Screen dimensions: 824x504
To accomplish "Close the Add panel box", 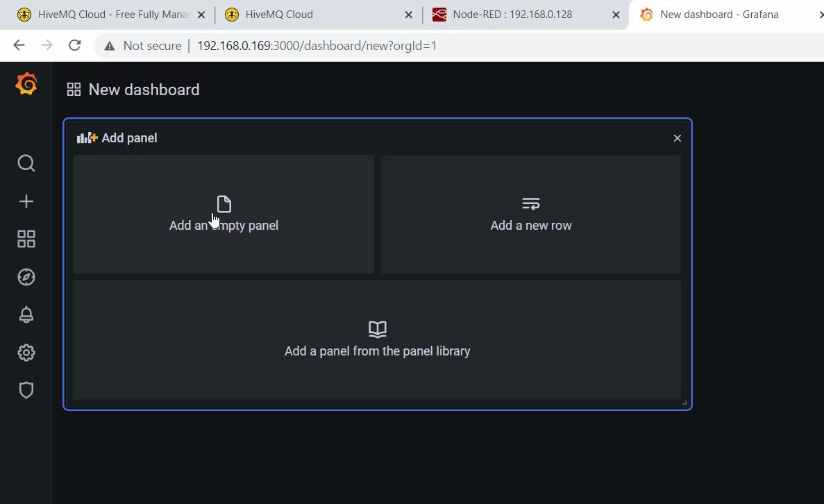I will coord(678,138).
